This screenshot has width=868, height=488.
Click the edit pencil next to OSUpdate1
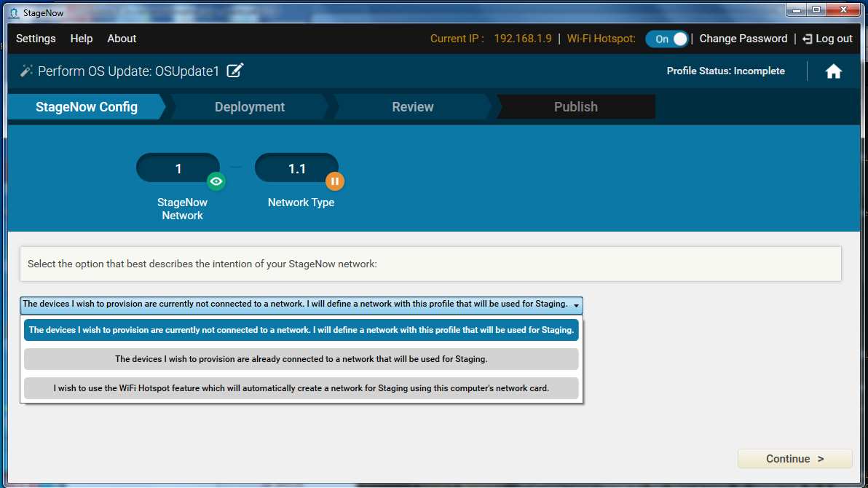[x=235, y=71]
